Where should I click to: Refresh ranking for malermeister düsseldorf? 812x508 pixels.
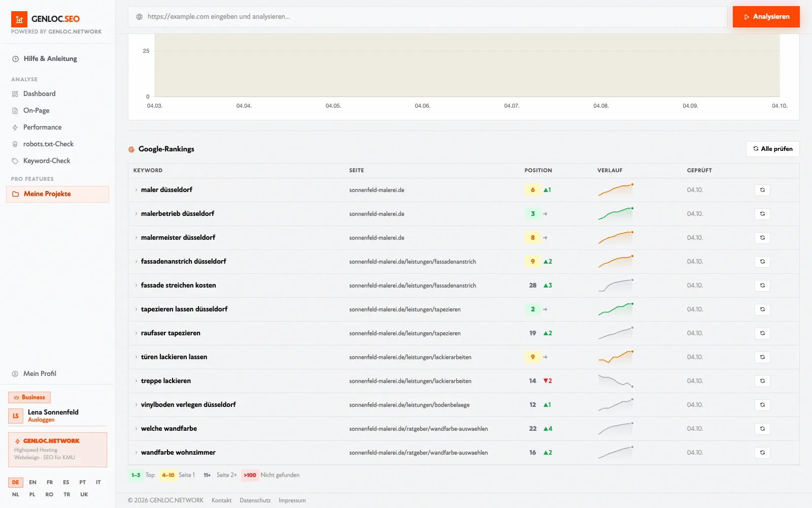point(762,238)
